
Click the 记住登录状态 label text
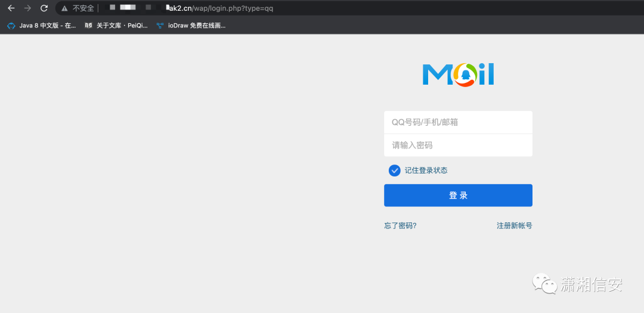426,171
